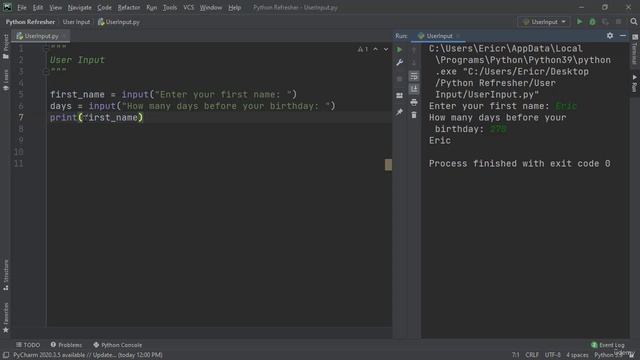This screenshot has height=360, width=640.
Task: Toggle the Run side tool button
Action: (635, 83)
